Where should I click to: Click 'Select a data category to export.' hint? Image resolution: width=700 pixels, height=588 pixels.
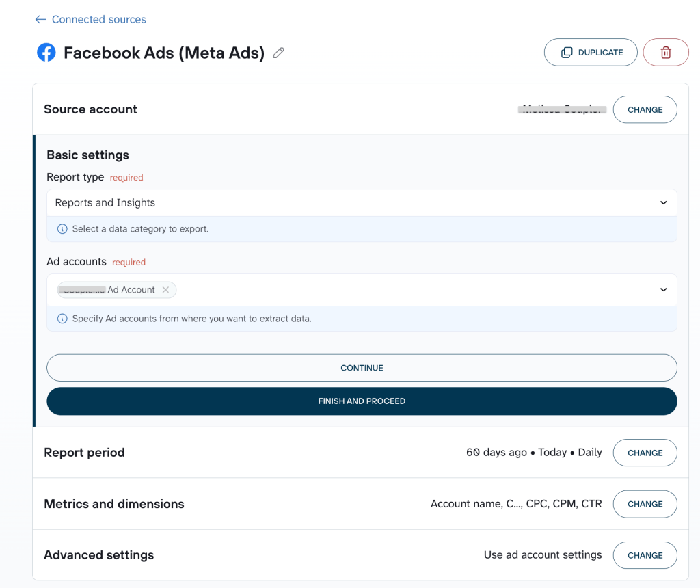(x=140, y=229)
